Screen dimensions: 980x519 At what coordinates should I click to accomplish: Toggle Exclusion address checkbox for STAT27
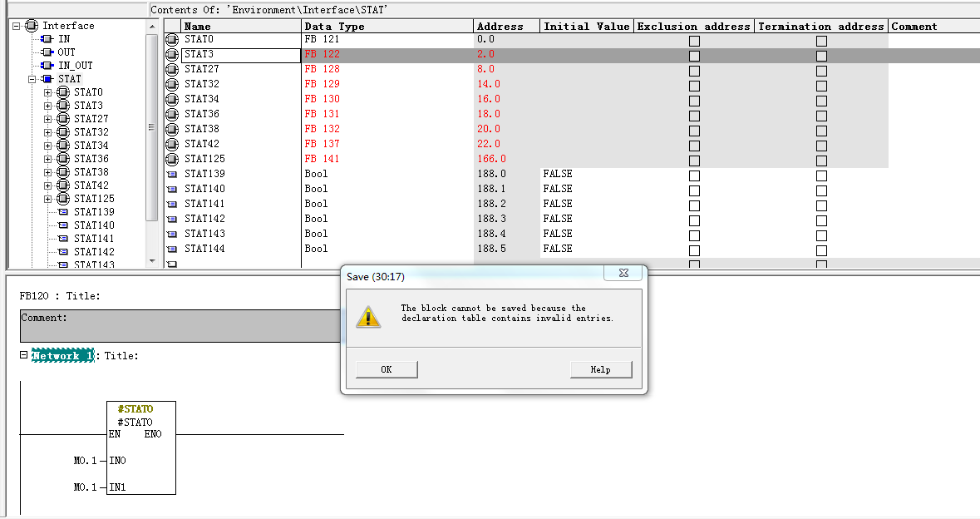pyautogui.click(x=694, y=71)
